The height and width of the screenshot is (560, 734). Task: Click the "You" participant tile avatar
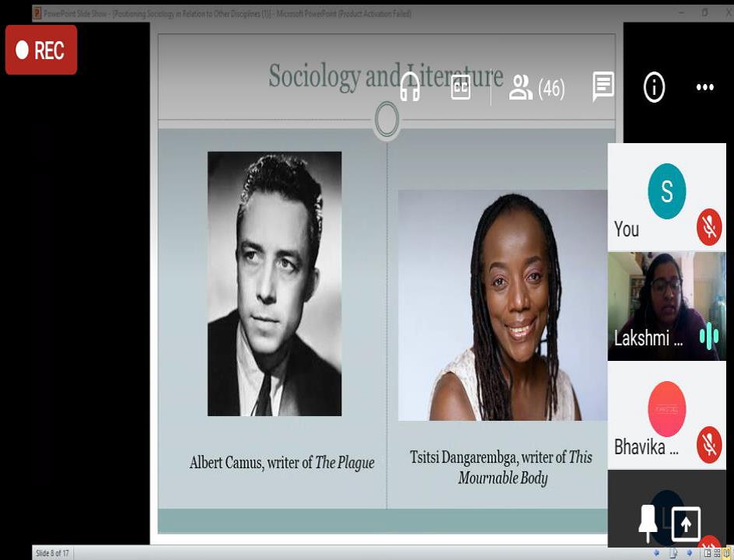click(x=666, y=191)
